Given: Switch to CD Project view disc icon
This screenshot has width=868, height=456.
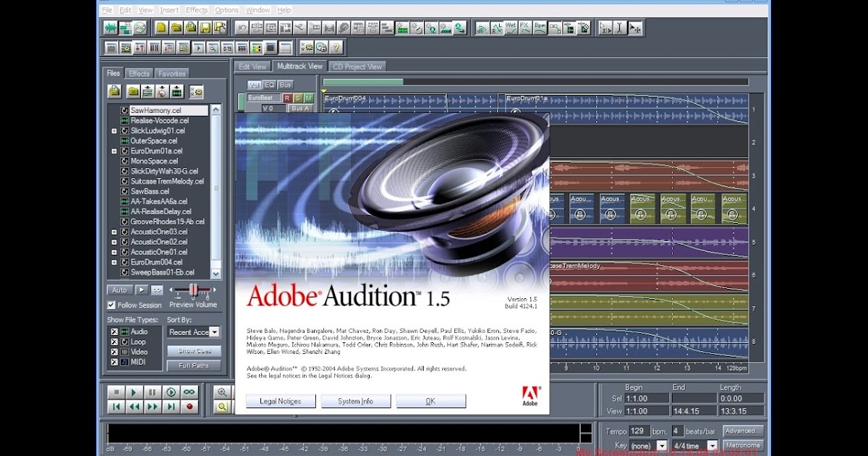Looking at the screenshot, I should point(140,28).
